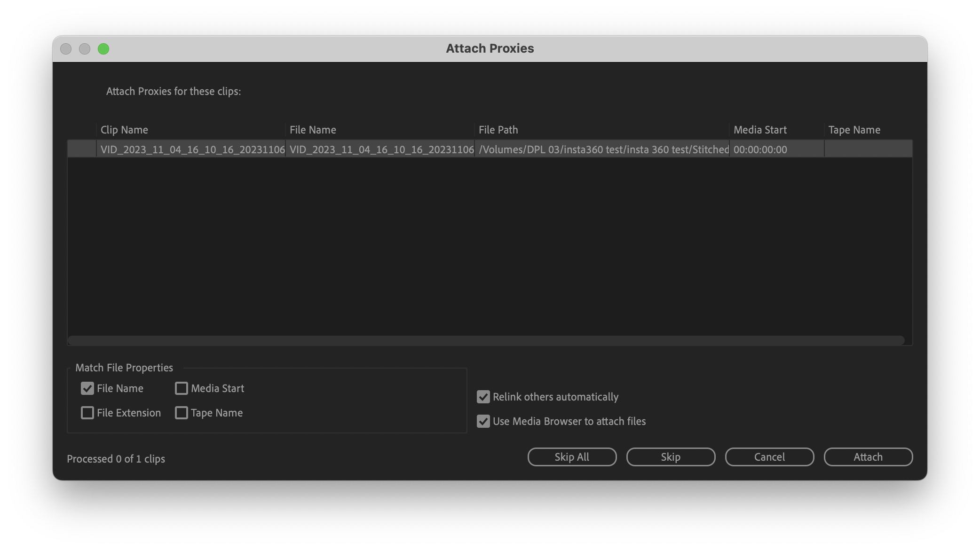Tick the Tape Name checkbox
This screenshot has width=980, height=550.
click(182, 413)
